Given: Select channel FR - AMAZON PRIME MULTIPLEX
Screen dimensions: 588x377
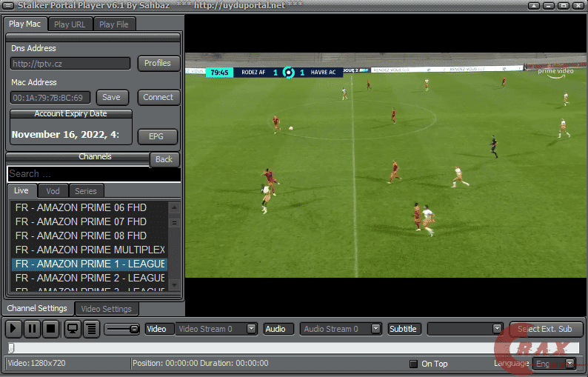Looking at the screenshot, I should 90,250.
